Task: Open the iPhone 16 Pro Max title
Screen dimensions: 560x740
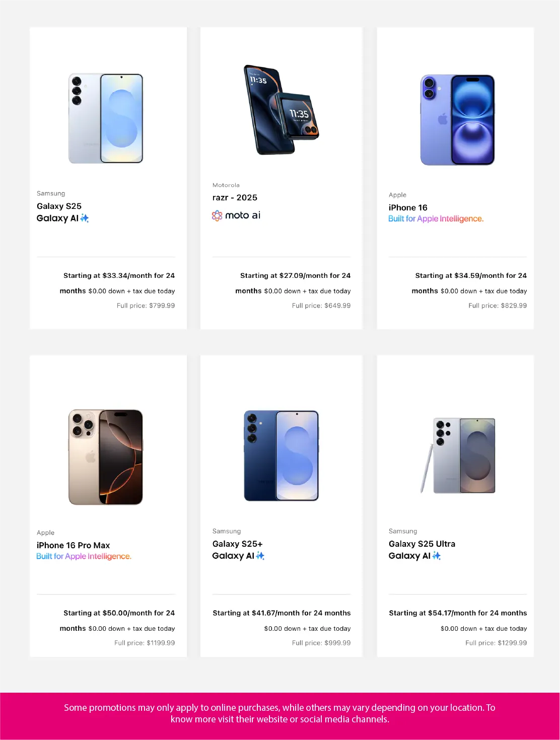Action: tap(73, 545)
